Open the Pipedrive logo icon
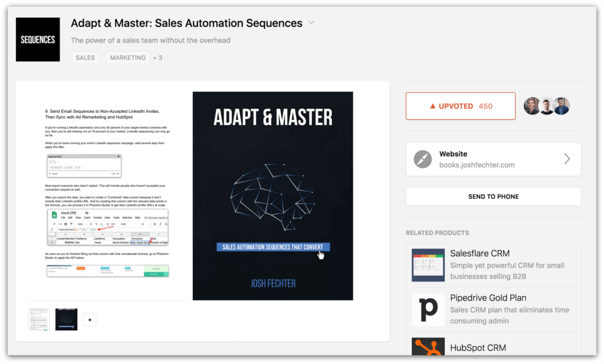The width and height of the screenshot is (604, 364). (428, 310)
